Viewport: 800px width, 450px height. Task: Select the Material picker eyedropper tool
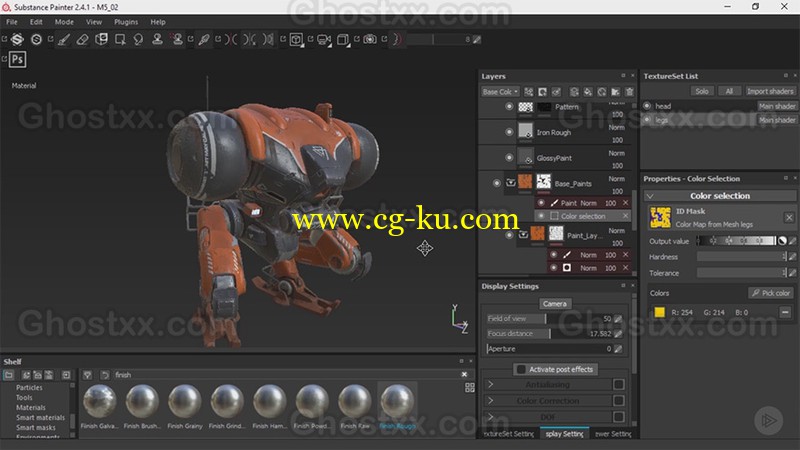pos(204,39)
